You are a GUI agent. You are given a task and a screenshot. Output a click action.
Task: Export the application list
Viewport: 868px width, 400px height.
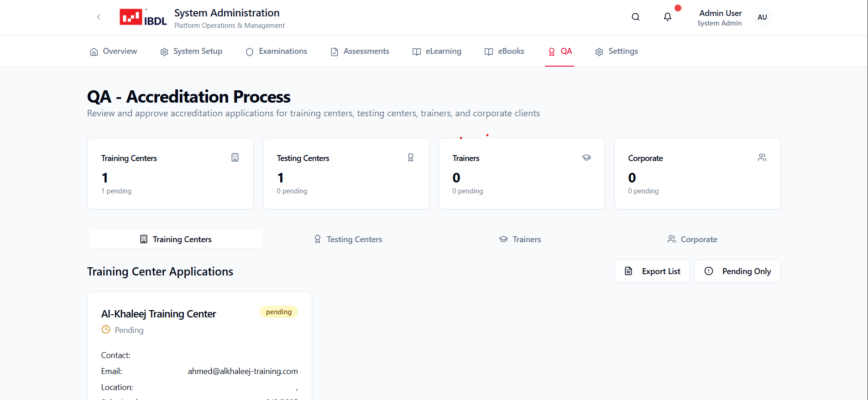652,271
